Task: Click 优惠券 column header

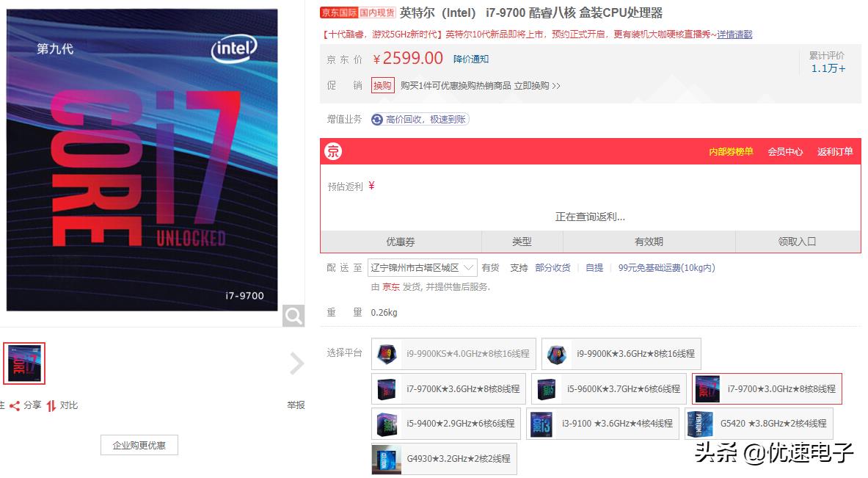Action: point(401,242)
